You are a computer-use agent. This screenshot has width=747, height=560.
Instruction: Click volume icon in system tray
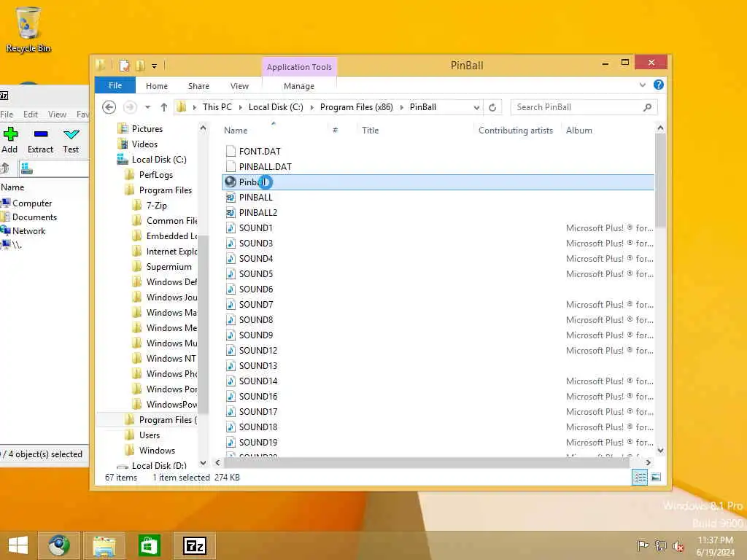click(678, 545)
